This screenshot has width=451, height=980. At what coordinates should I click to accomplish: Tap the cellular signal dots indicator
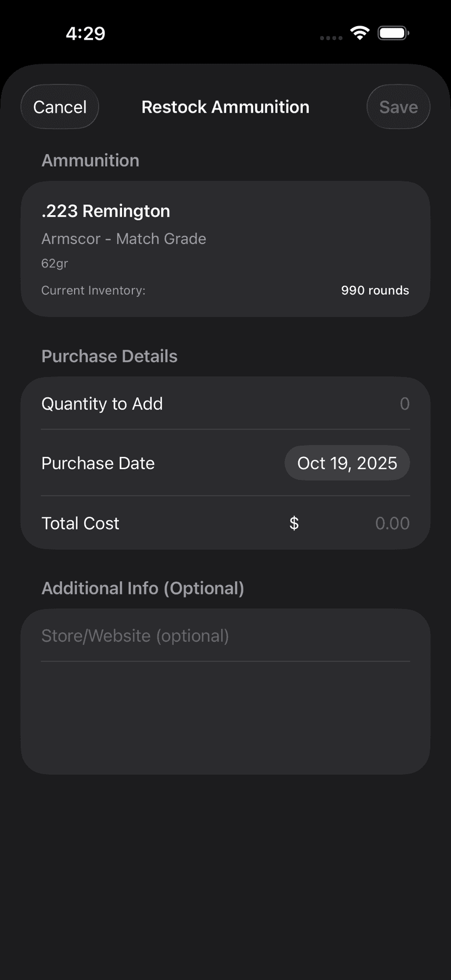(x=331, y=38)
